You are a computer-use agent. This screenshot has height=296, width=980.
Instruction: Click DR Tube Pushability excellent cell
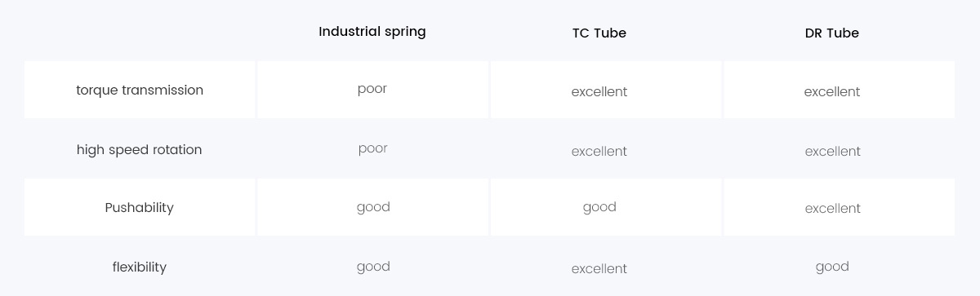[839, 207]
